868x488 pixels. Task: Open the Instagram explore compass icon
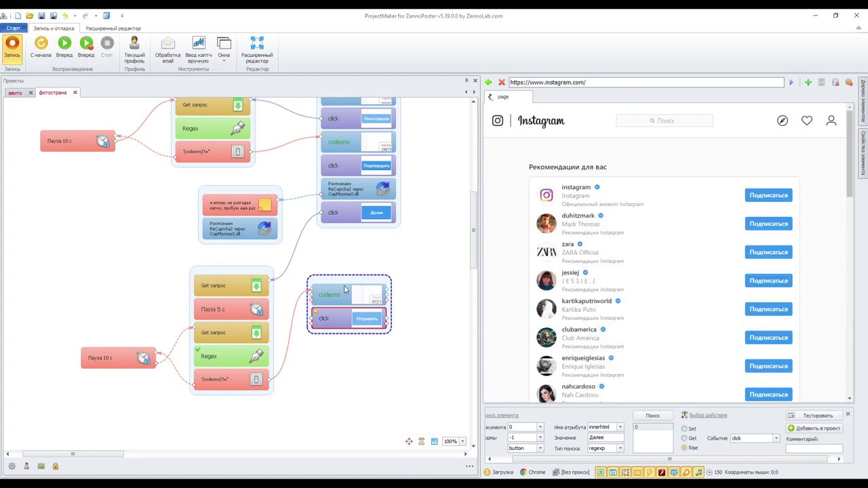783,121
